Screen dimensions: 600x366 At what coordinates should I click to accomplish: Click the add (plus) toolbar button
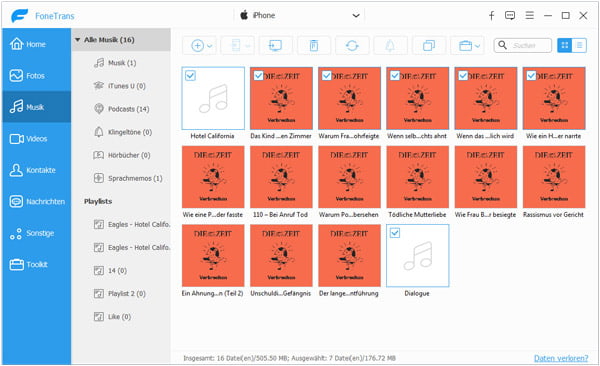click(197, 46)
